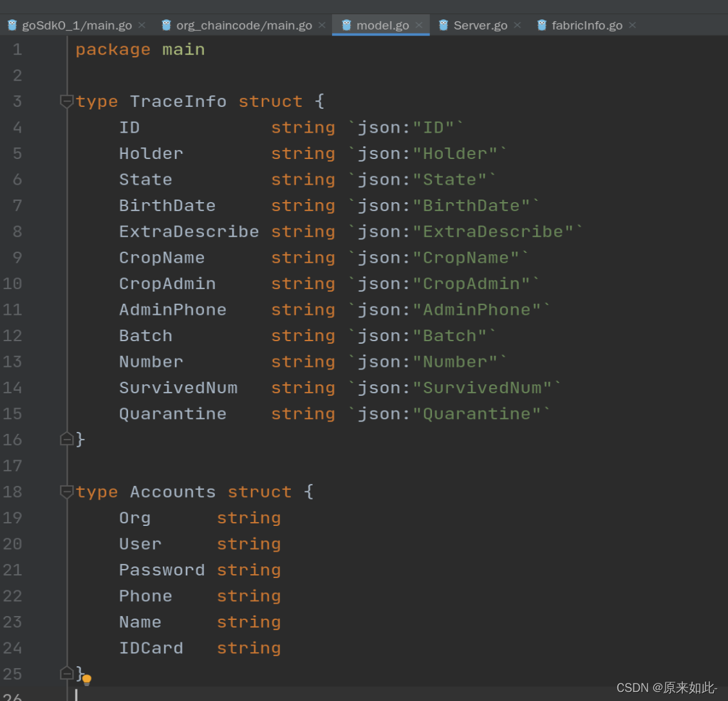Click the yellow lightbulb quick-fix icon
The height and width of the screenshot is (701, 728).
point(87,680)
